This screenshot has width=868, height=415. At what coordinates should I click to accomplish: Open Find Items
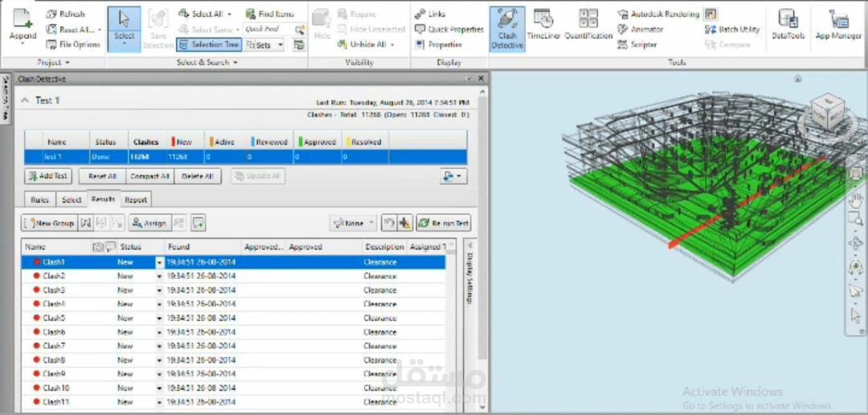coord(270,14)
